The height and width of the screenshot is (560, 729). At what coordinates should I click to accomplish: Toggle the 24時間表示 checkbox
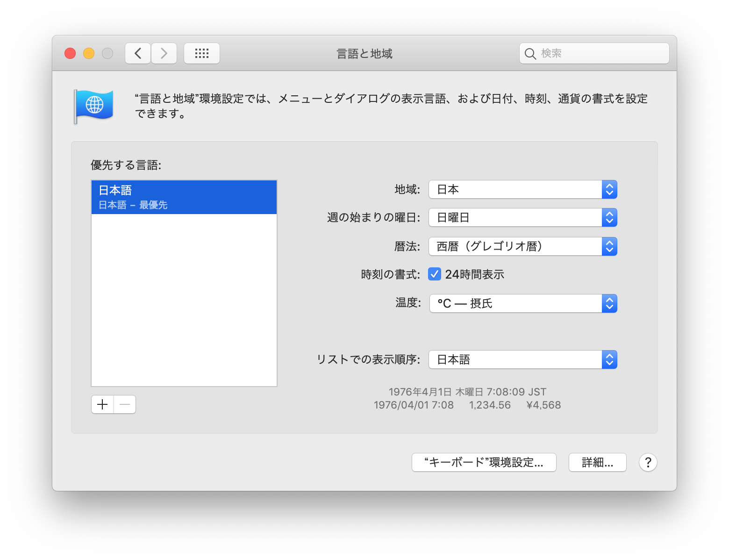click(435, 274)
